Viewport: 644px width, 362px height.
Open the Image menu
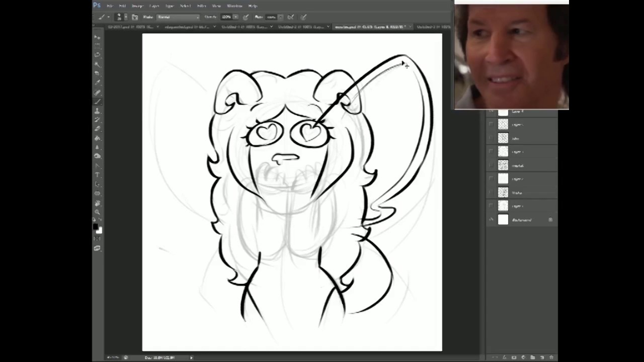coord(138,6)
